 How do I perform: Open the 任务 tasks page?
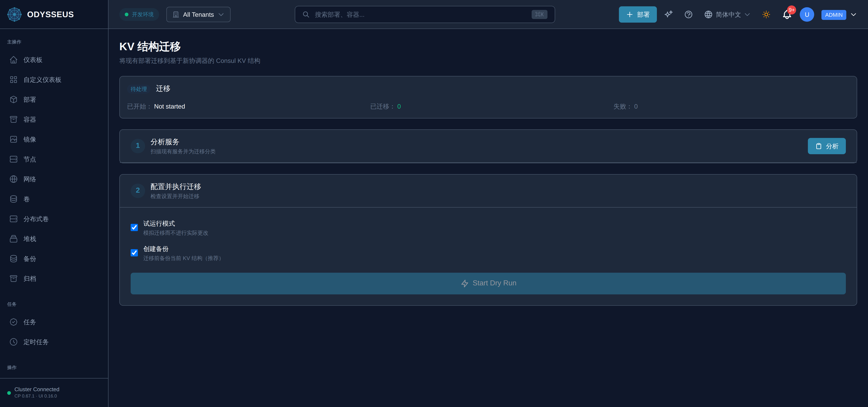click(54, 322)
